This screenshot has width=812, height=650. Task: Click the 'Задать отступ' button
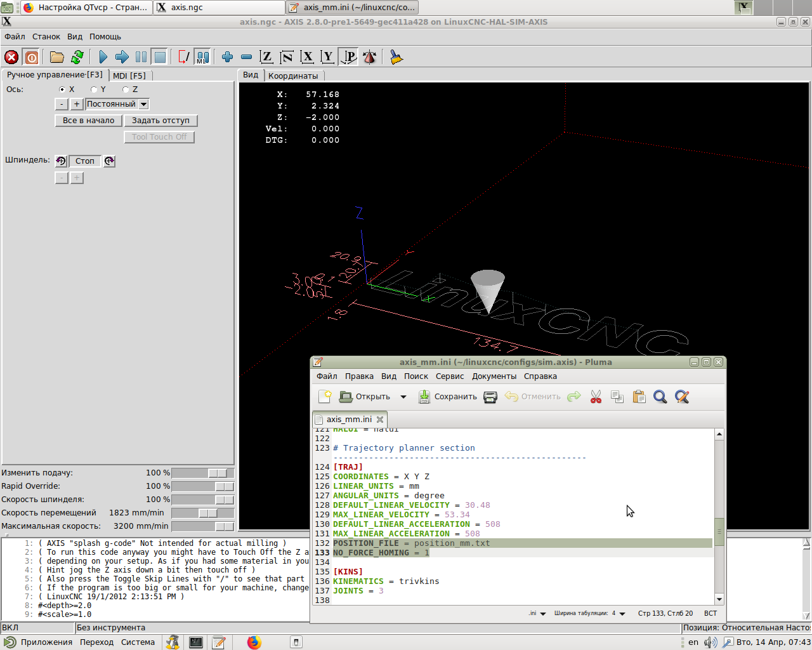coord(160,121)
